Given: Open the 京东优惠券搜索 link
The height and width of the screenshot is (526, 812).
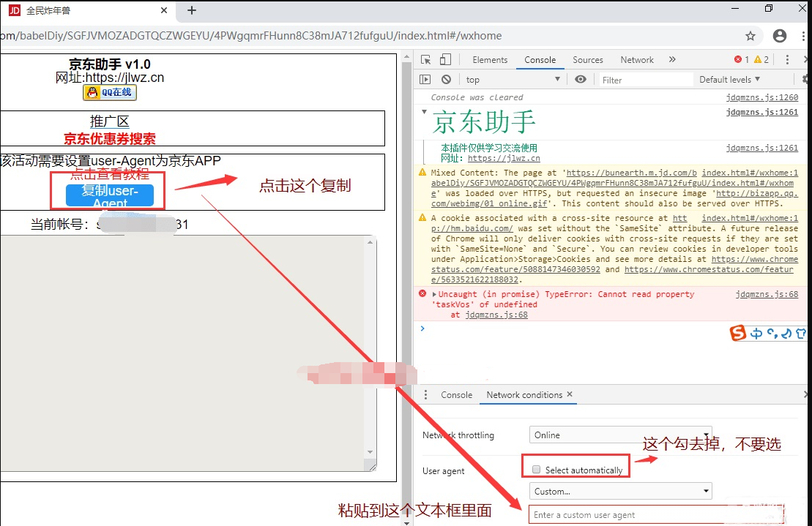Looking at the screenshot, I should 110,138.
